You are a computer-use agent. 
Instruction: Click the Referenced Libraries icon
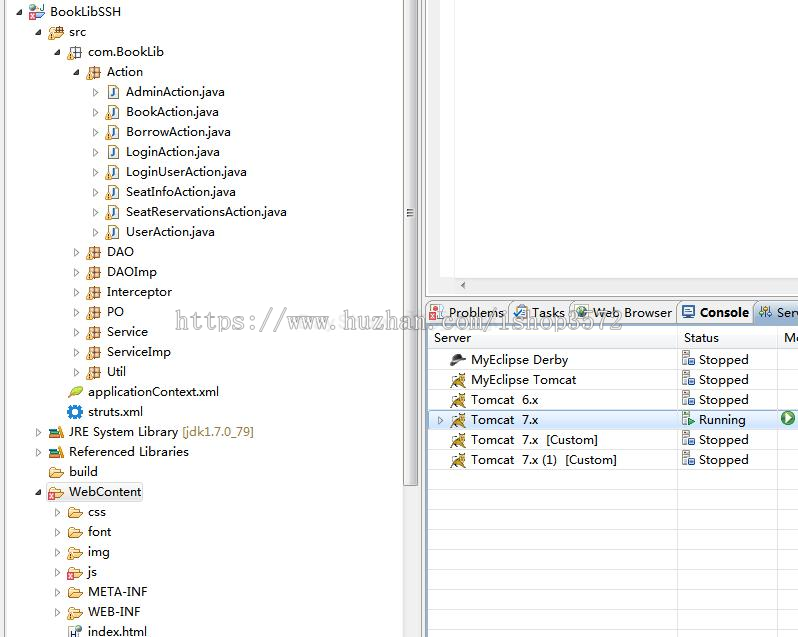[x=56, y=452]
